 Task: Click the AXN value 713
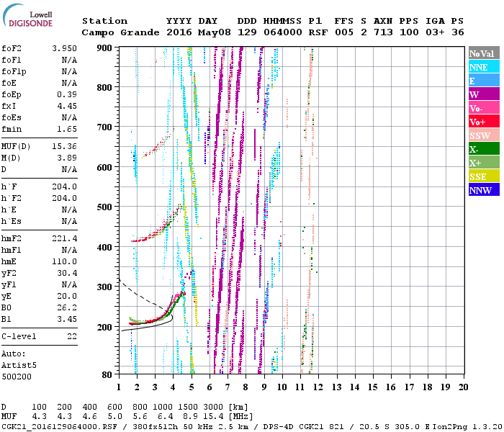point(383,32)
